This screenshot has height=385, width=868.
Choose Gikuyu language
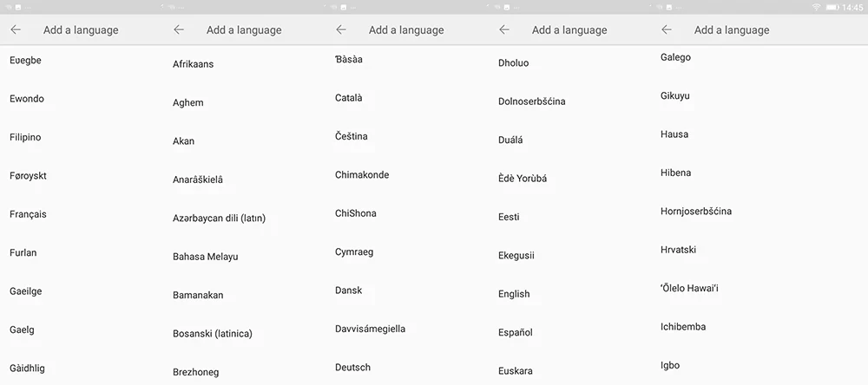point(675,95)
